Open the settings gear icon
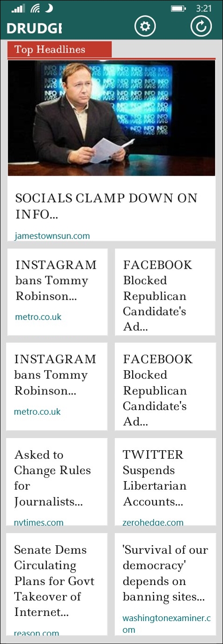The image size is (223, 644). coord(145,27)
